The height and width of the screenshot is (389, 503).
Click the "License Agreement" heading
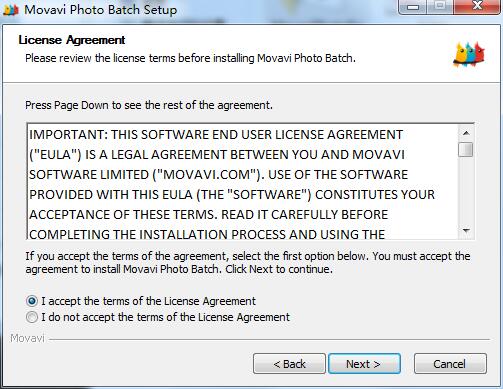(x=72, y=40)
